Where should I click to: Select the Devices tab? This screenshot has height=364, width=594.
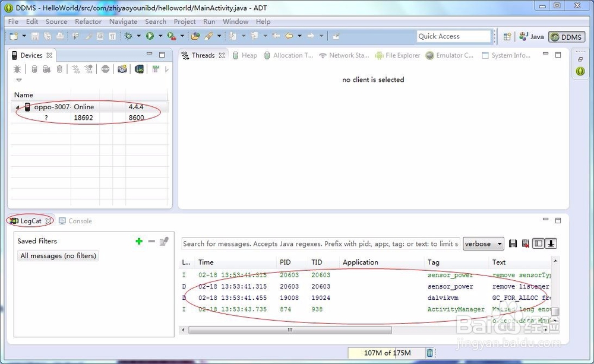(x=31, y=55)
